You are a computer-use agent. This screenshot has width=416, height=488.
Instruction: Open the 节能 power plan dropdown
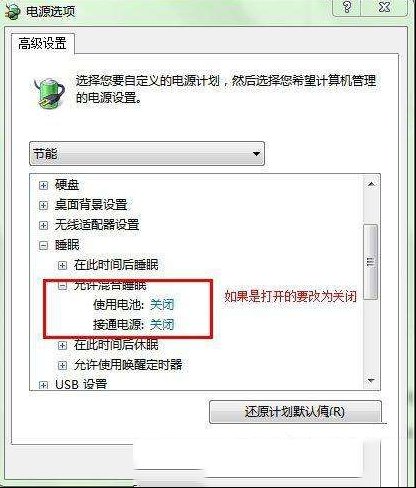pos(147,154)
